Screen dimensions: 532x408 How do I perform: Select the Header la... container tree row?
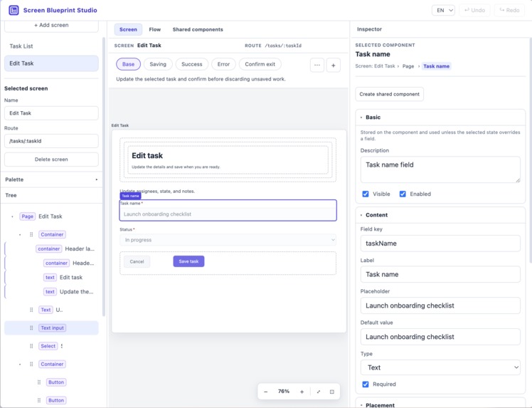pyautogui.click(x=51, y=249)
